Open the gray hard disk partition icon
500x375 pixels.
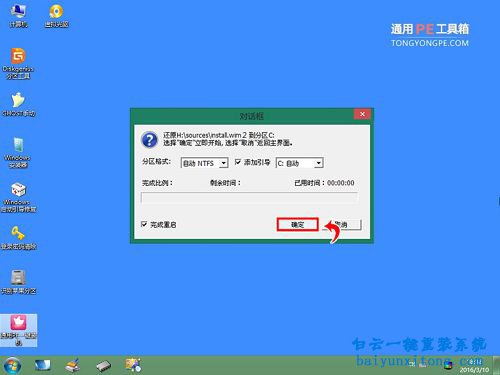point(18,282)
